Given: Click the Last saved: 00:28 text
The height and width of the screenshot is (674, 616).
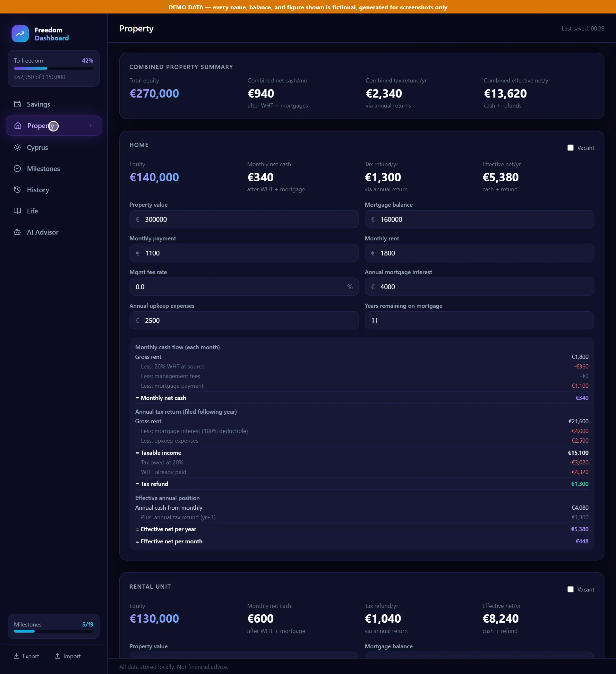Looking at the screenshot, I should pos(583,29).
